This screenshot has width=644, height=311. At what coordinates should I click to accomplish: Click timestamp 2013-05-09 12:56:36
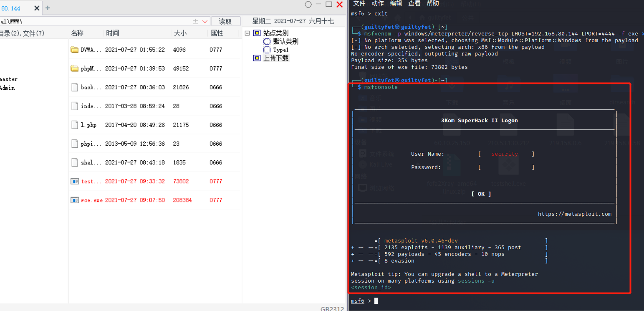tap(135, 144)
